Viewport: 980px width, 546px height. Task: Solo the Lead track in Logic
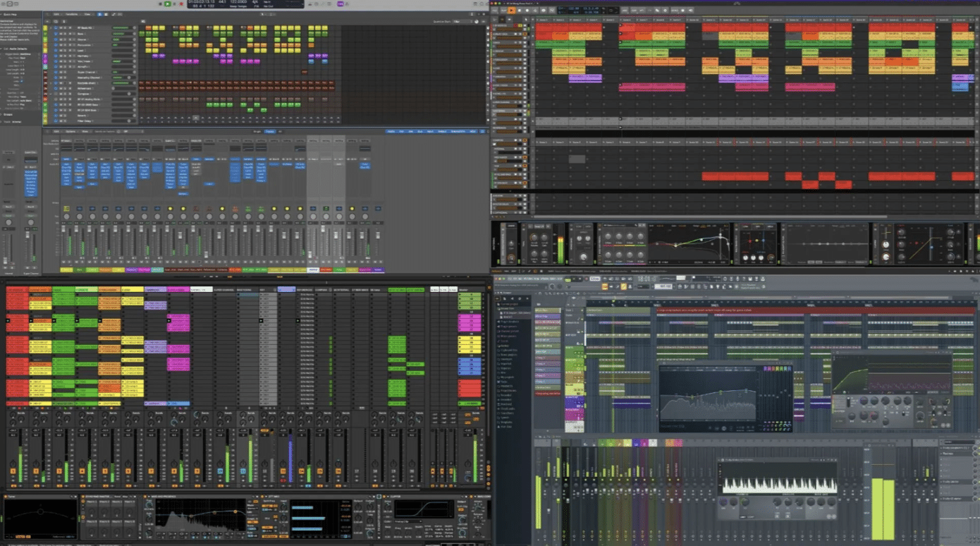(x=66, y=50)
